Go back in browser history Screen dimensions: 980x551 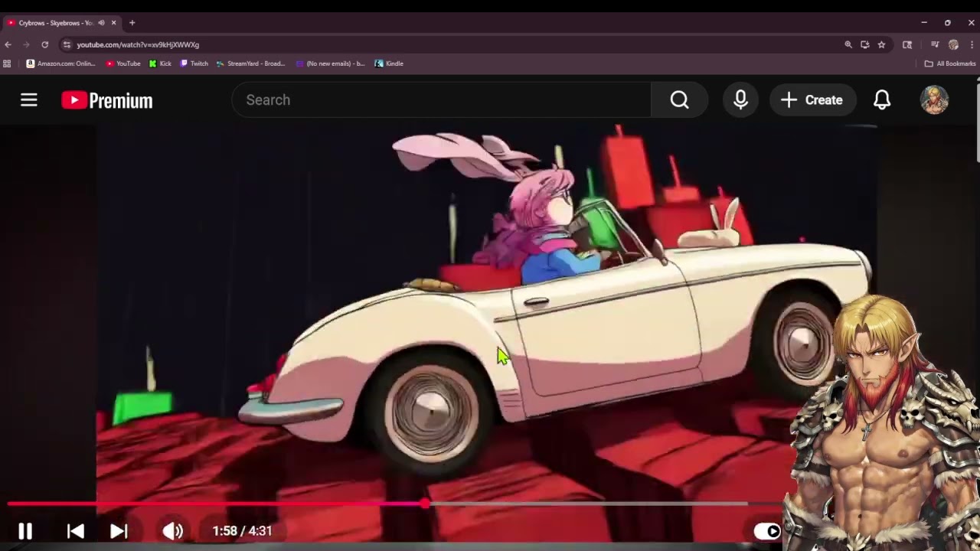click(8, 45)
